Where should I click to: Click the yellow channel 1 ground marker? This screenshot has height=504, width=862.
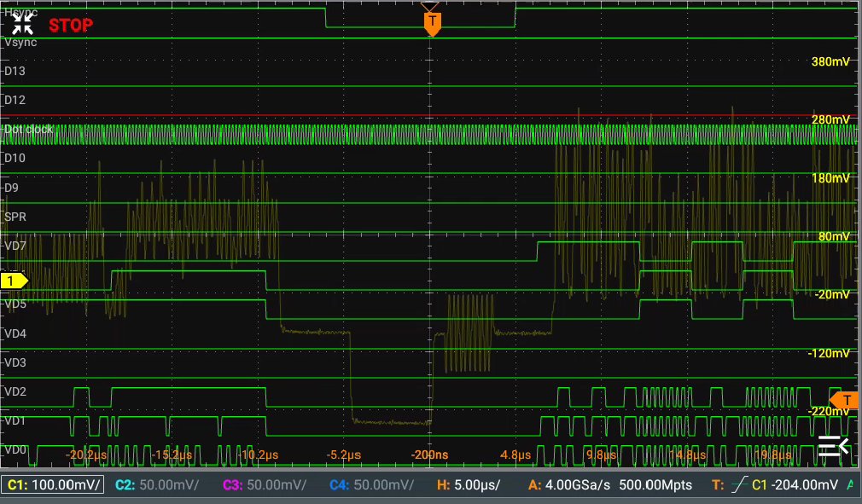pos(14,281)
